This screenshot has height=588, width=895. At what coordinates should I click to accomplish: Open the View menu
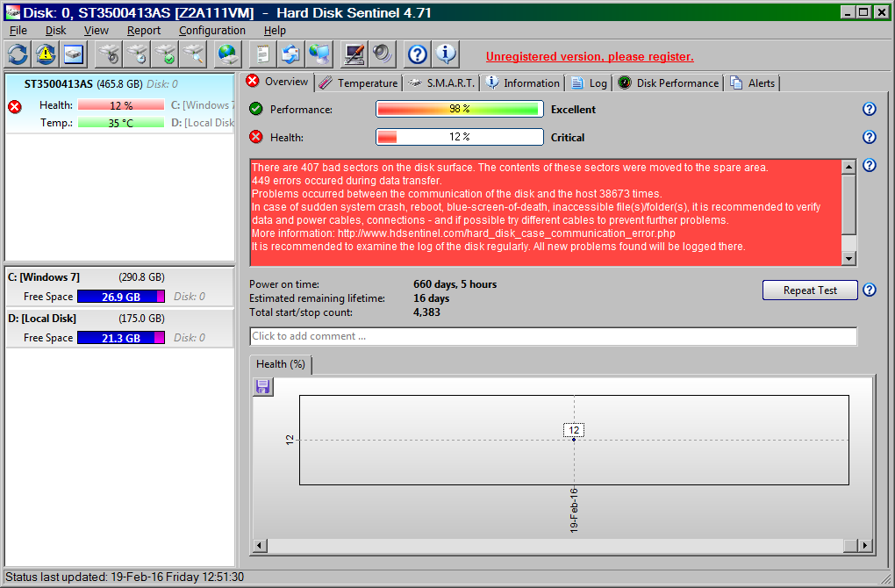[x=96, y=30]
